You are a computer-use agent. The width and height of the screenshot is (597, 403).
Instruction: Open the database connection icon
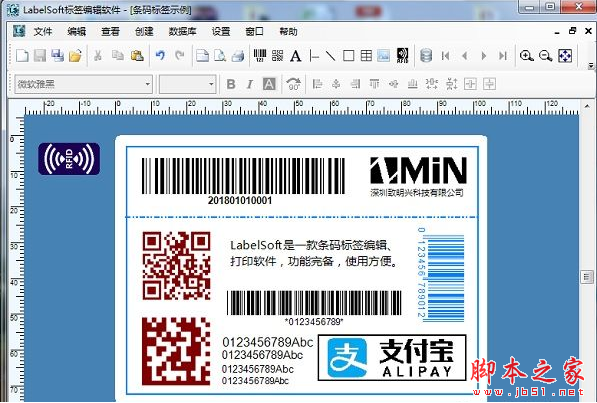(426, 56)
